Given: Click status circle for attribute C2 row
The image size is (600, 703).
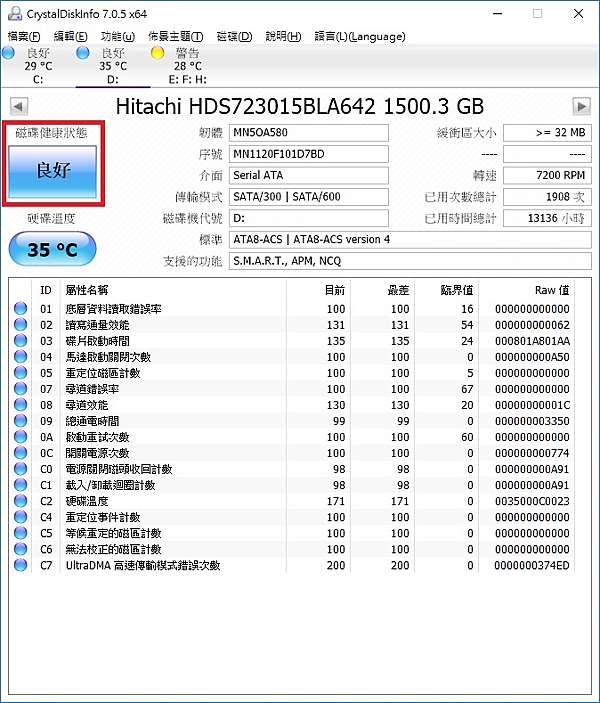Looking at the screenshot, I should (x=21, y=501).
